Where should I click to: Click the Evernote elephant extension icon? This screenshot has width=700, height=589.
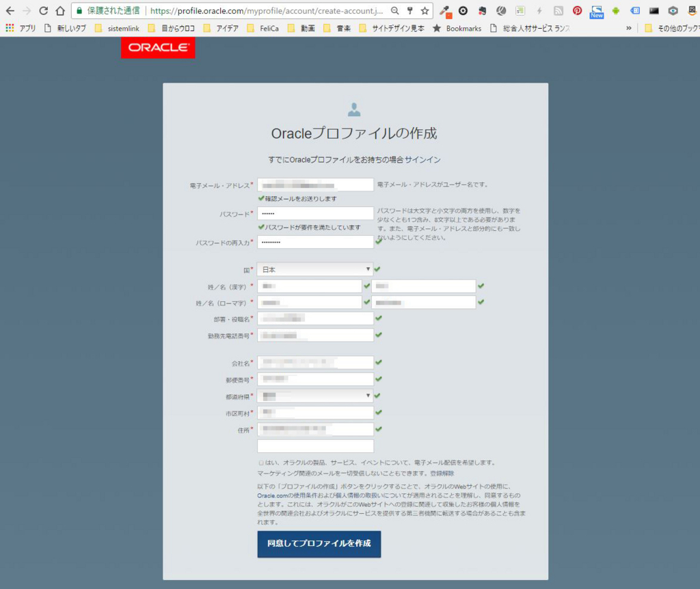[x=482, y=11]
